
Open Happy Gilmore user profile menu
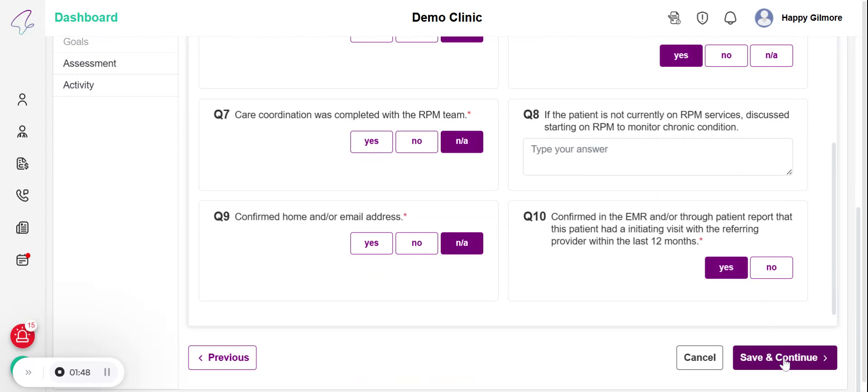point(798,18)
